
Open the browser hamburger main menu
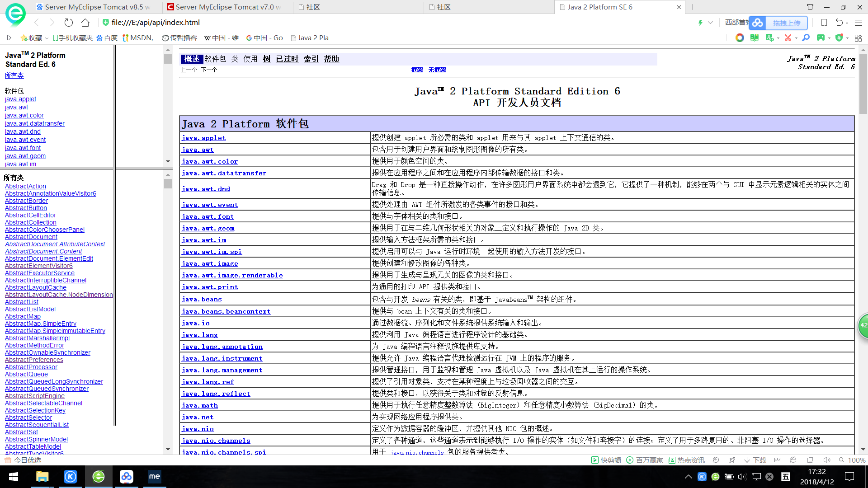(x=859, y=23)
